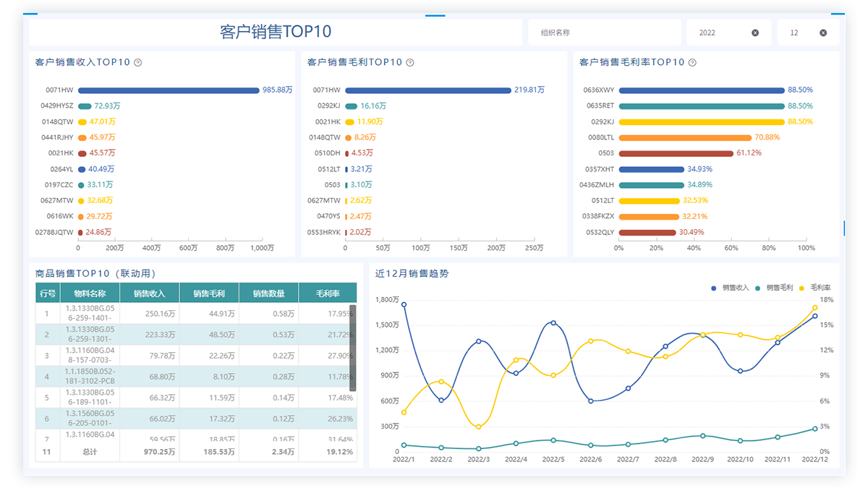The image size is (868, 488).
Task: Click help icon beside 客户销售毛利率TOP10 title
Action: click(x=692, y=63)
